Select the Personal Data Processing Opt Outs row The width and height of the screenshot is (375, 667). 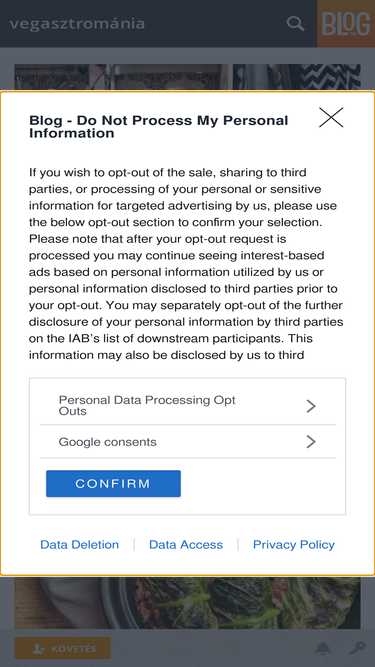click(188, 406)
